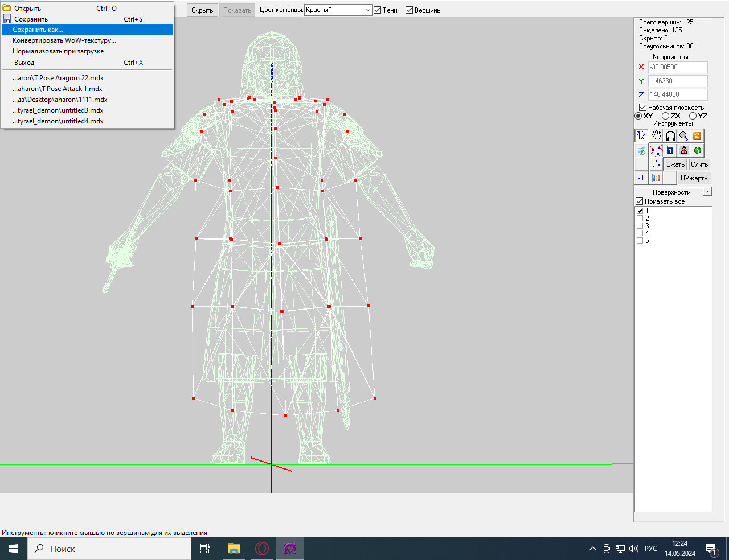Viewport: 729px width, 560px height.
Task: Uncheck the Тени checkbox
Action: coord(378,10)
